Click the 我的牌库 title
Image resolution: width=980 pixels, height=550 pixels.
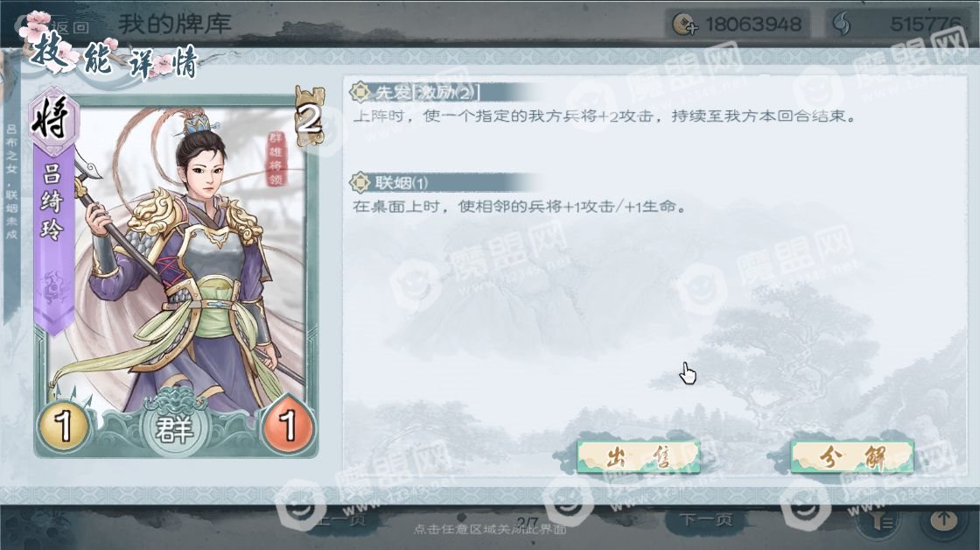(175, 25)
